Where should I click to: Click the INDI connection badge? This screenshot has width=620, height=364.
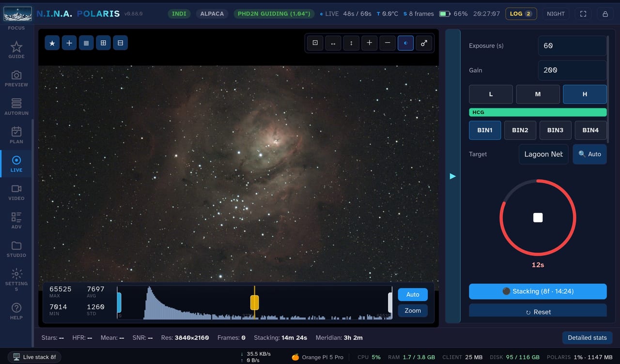coord(179,14)
